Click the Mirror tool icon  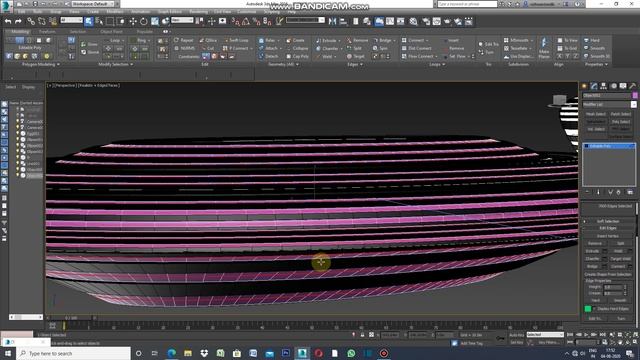click(333, 21)
